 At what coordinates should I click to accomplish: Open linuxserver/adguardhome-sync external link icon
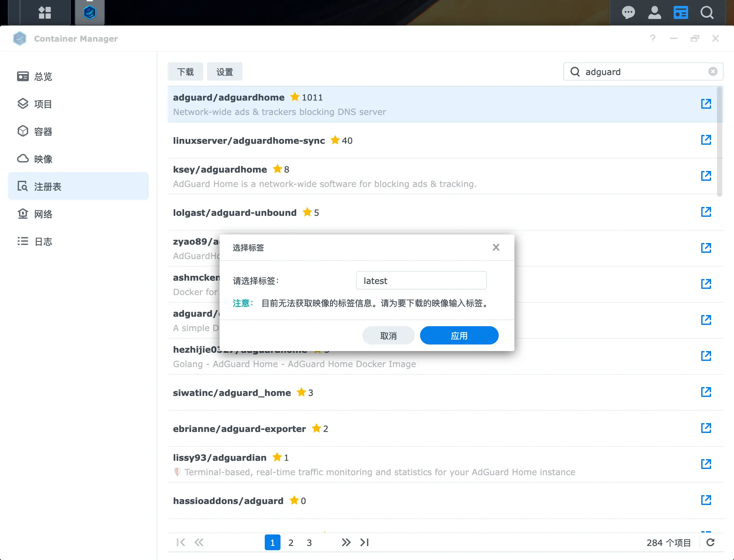pyautogui.click(x=706, y=140)
